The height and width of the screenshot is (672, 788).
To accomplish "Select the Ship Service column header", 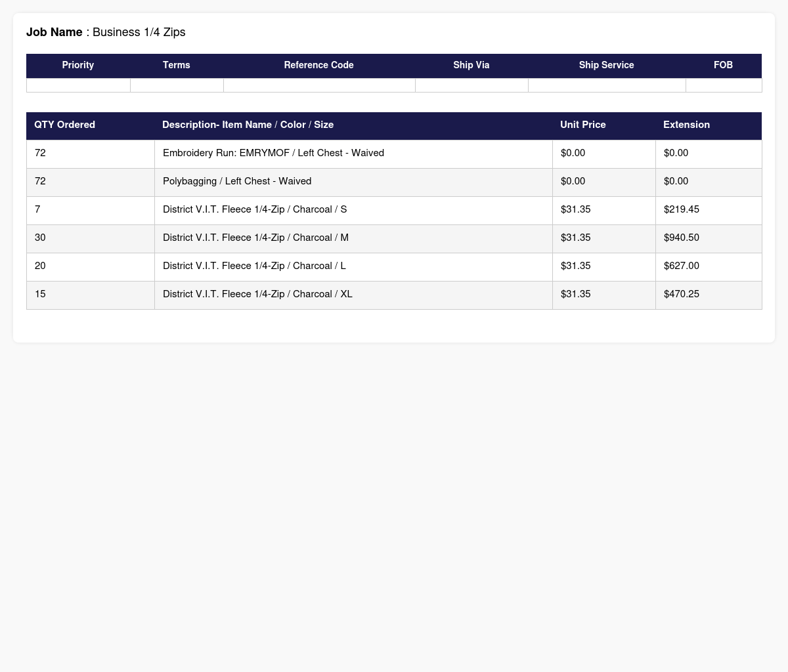I will coord(606,66).
